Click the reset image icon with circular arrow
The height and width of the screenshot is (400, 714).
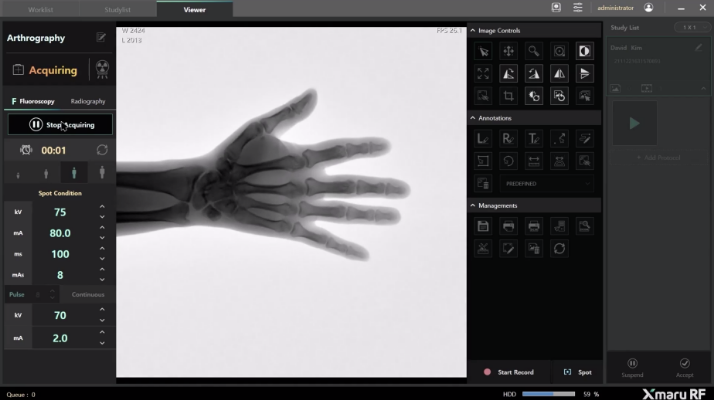(x=559, y=96)
